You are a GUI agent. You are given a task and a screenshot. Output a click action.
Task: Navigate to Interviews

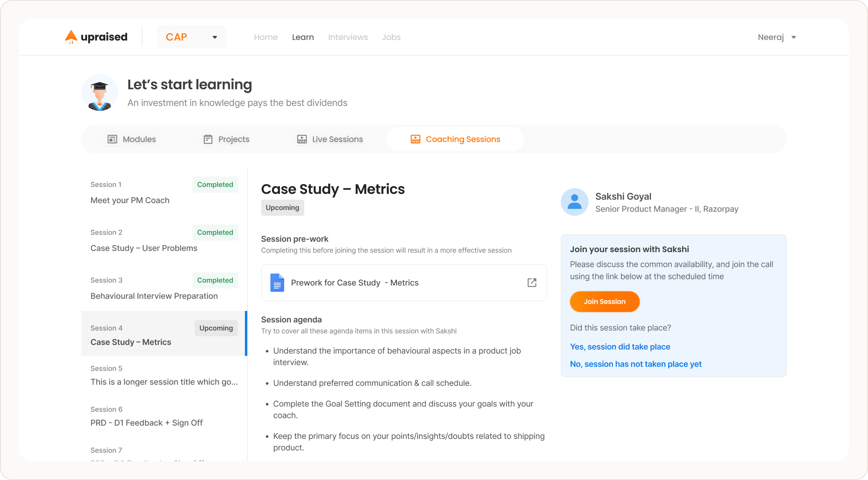pyautogui.click(x=348, y=37)
